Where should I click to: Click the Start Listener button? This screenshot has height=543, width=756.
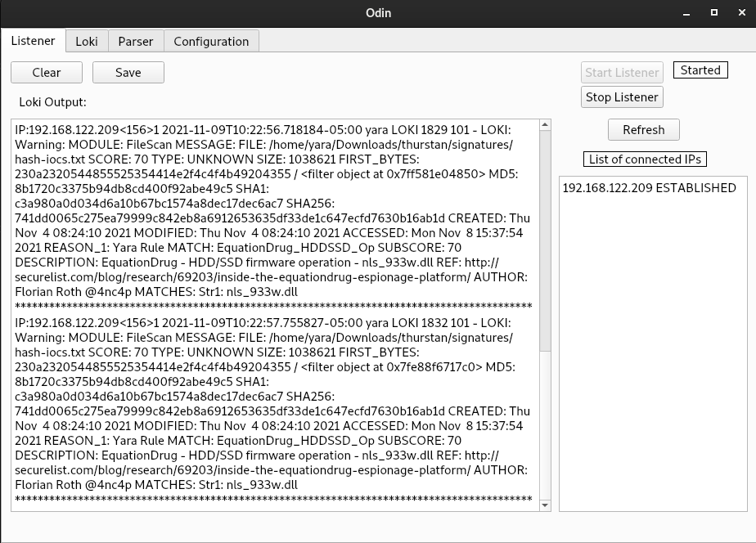[622, 72]
